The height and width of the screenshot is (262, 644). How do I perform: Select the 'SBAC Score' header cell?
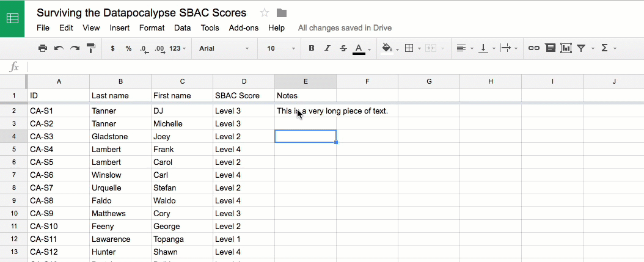tap(244, 96)
